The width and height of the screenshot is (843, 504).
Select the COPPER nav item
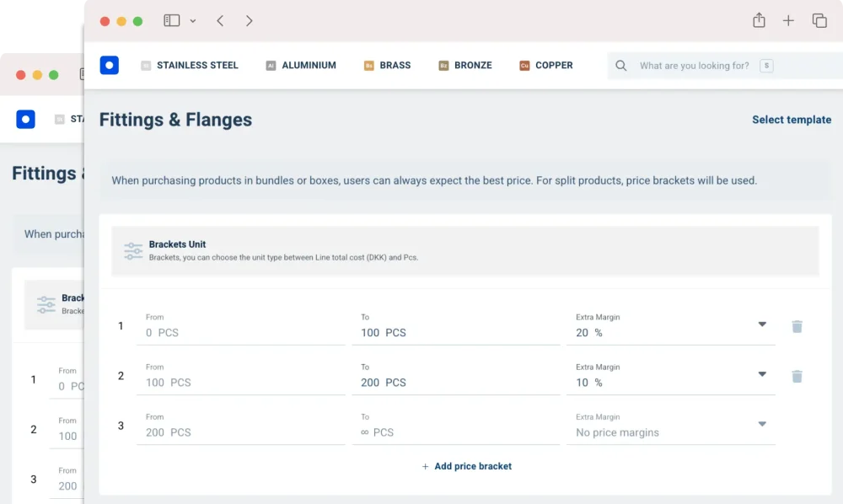point(554,65)
